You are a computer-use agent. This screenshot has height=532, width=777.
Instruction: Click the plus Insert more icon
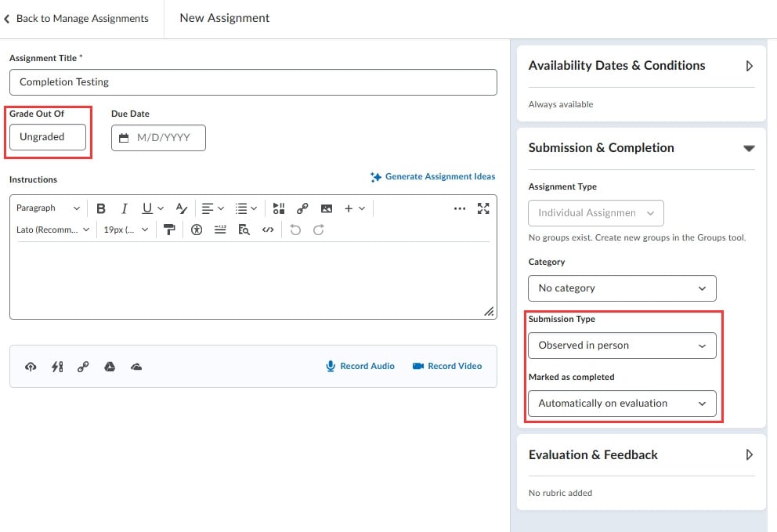tap(349, 208)
